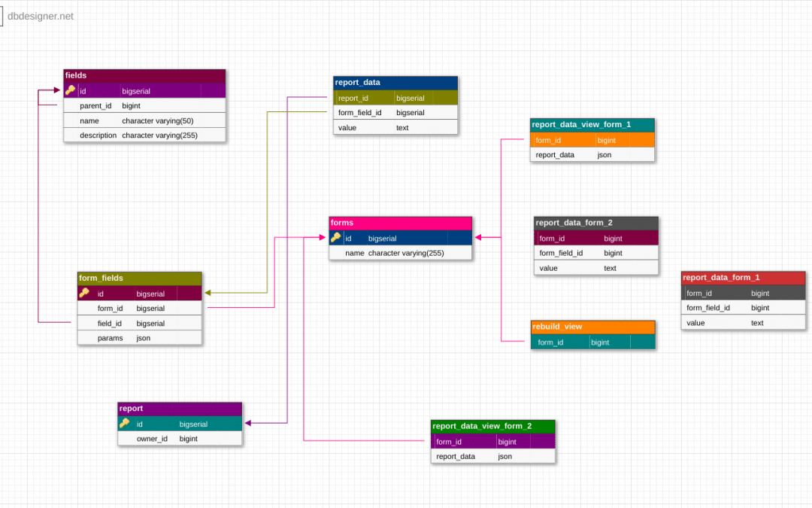Click the primary key icon in fields table

point(71,90)
